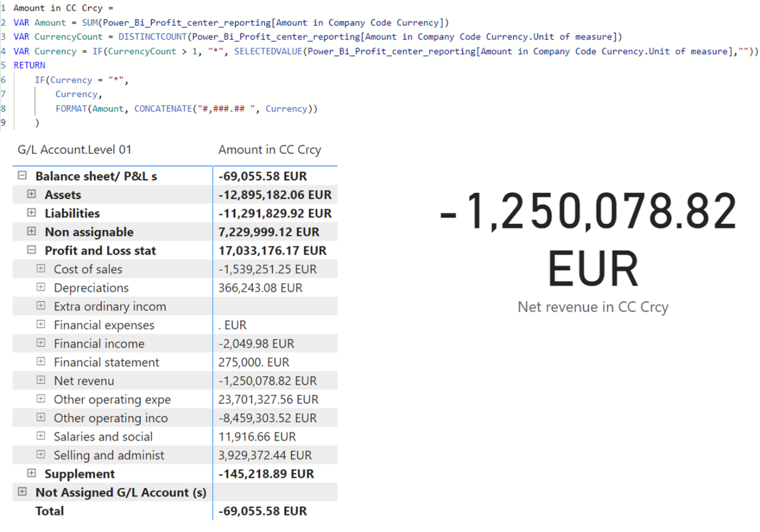Expand the Financial income row
This screenshot has width=760, height=532.
41,343
